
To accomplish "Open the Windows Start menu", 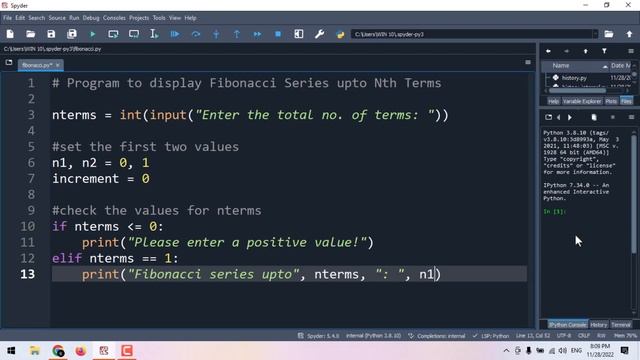I will pyautogui.click(x=11, y=351).
